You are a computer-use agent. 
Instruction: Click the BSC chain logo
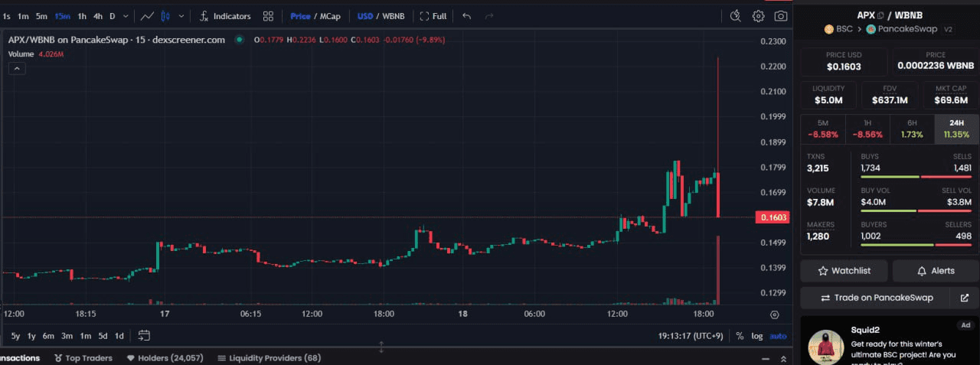click(x=828, y=29)
